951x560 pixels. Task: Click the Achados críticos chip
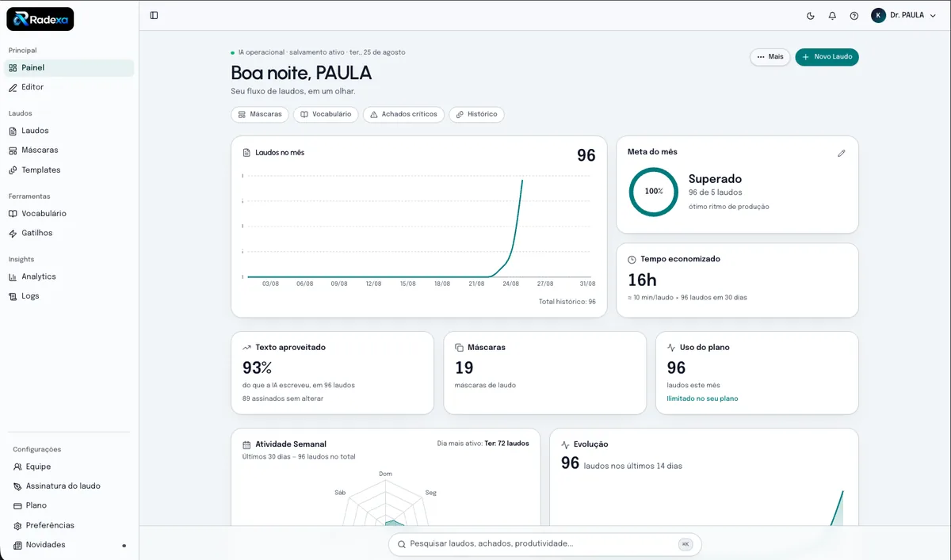pos(403,114)
